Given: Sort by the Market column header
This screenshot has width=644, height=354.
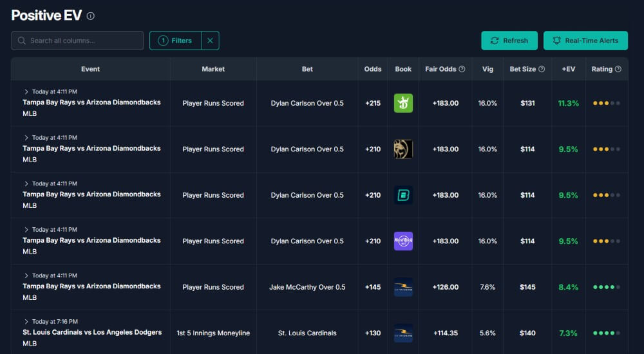Looking at the screenshot, I should point(213,69).
